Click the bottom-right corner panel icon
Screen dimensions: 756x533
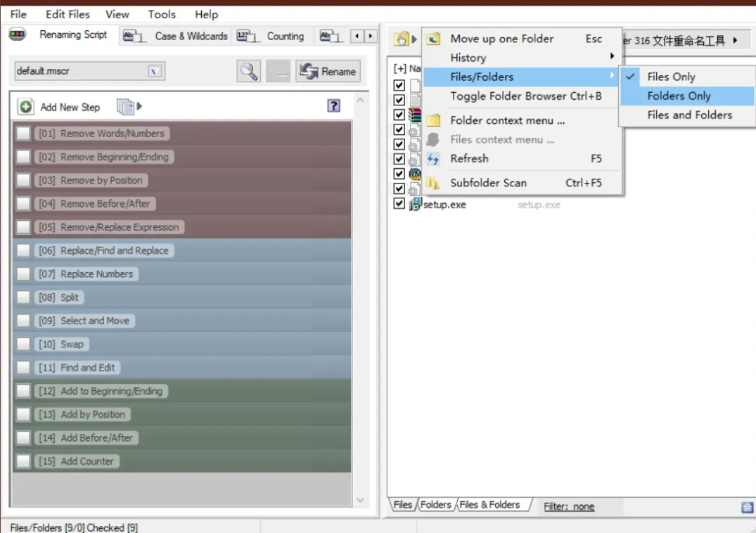[x=747, y=507]
